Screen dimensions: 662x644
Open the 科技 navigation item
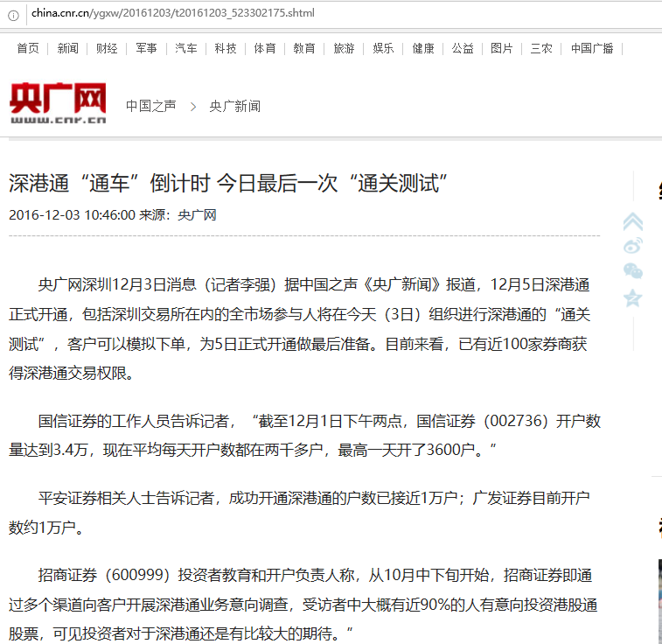[x=226, y=49]
